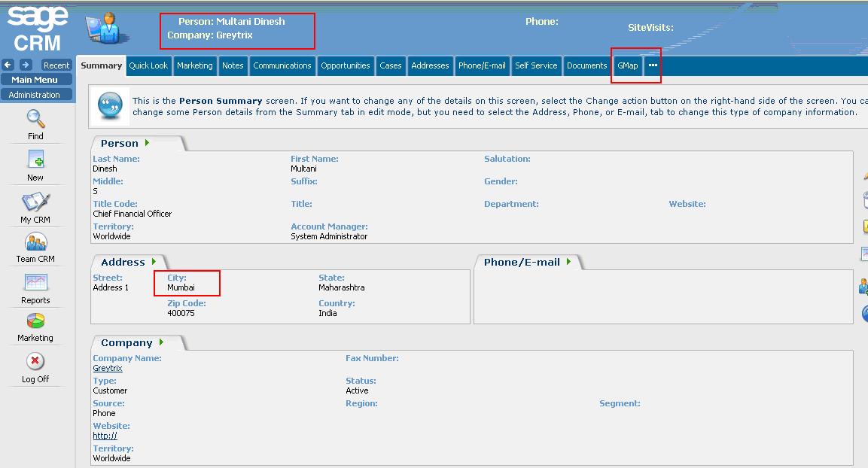Click the First Name value Multani
Viewport: 868px width, 468px height.
click(304, 169)
